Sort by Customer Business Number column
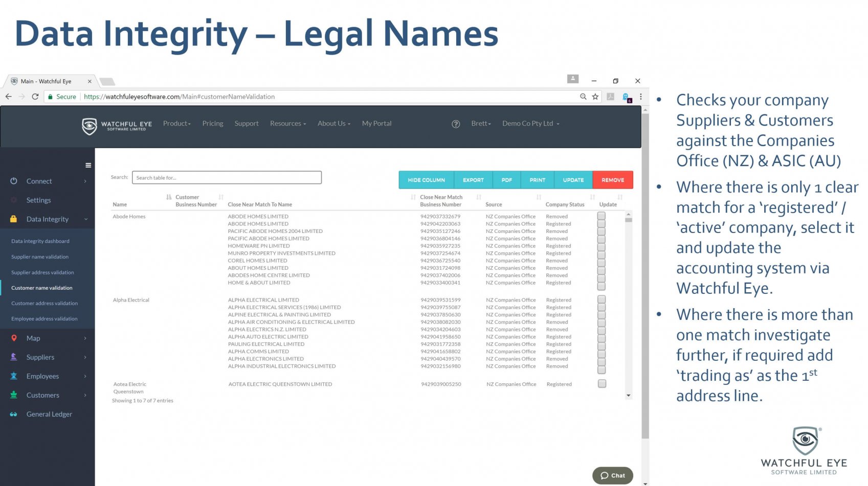868x486 pixels. [x=221, y=197]
